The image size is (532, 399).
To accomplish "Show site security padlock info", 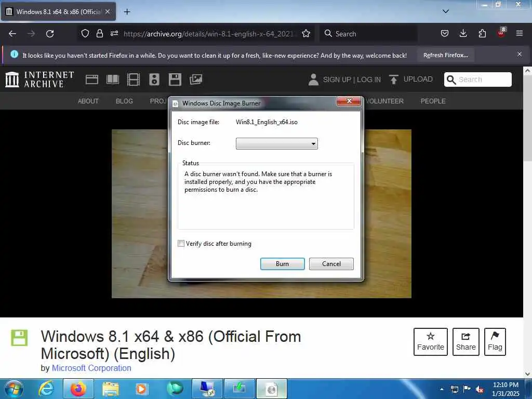I will [99, 33].
